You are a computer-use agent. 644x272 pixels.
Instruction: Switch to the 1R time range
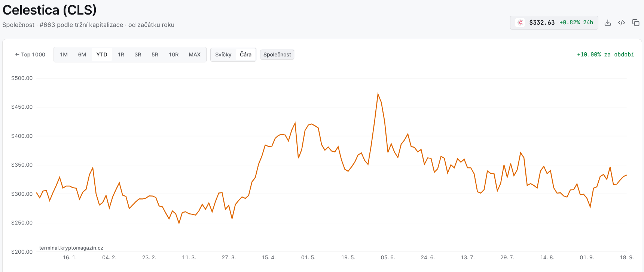point(121,55)
